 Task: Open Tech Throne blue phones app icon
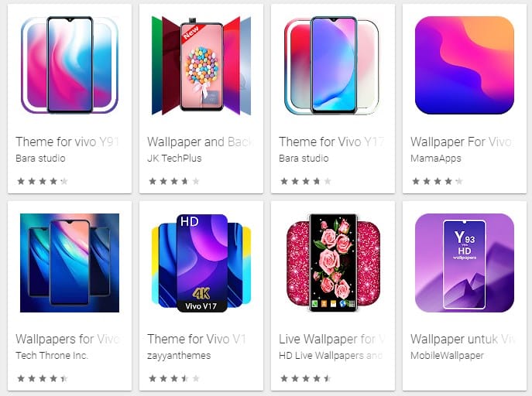coord(70,262)
